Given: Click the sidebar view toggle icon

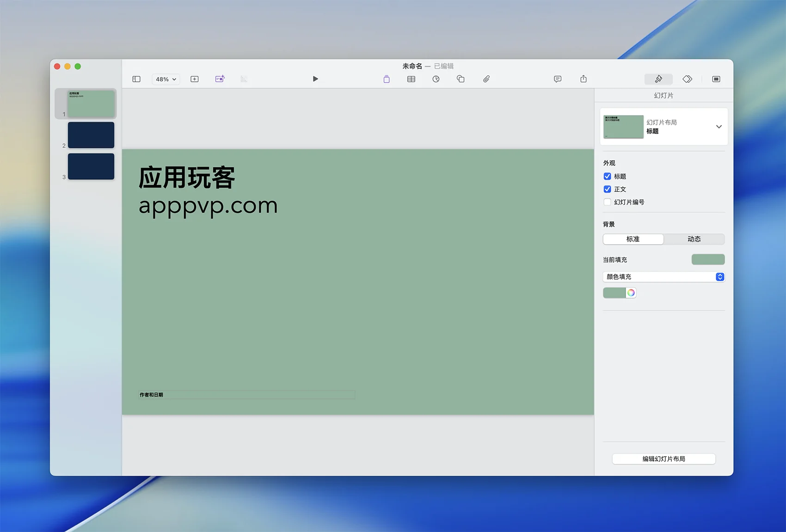Looking at the screenshot, I should (x=136, y=79).
